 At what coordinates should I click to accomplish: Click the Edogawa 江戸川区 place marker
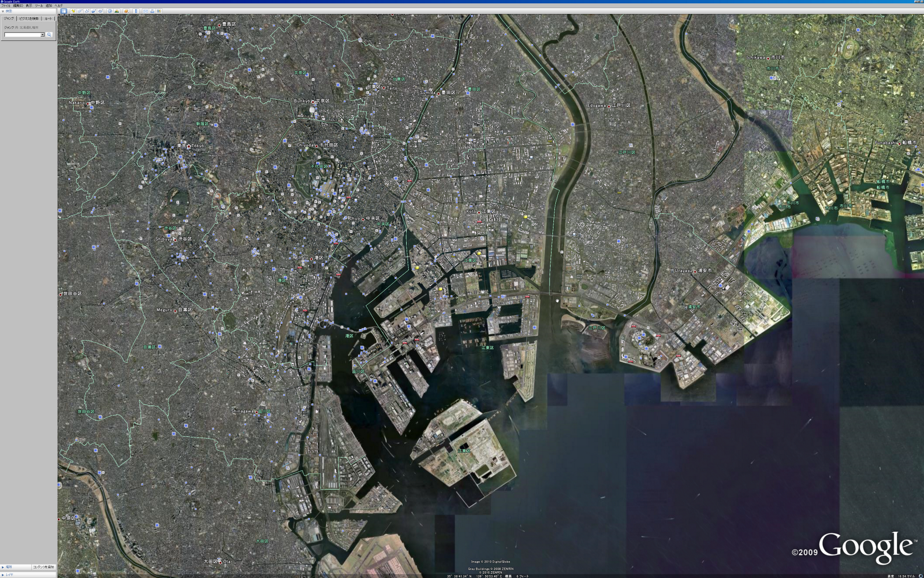(609, 106)
